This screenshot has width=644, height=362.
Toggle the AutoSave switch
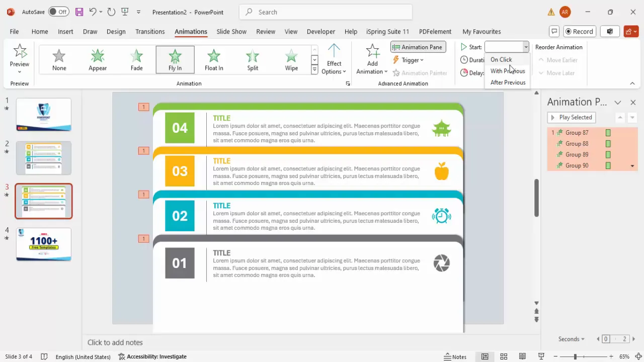pos(58,12)
